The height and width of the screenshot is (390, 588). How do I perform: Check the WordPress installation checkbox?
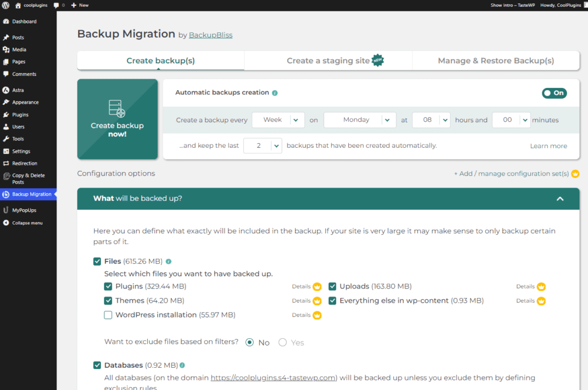108,315
